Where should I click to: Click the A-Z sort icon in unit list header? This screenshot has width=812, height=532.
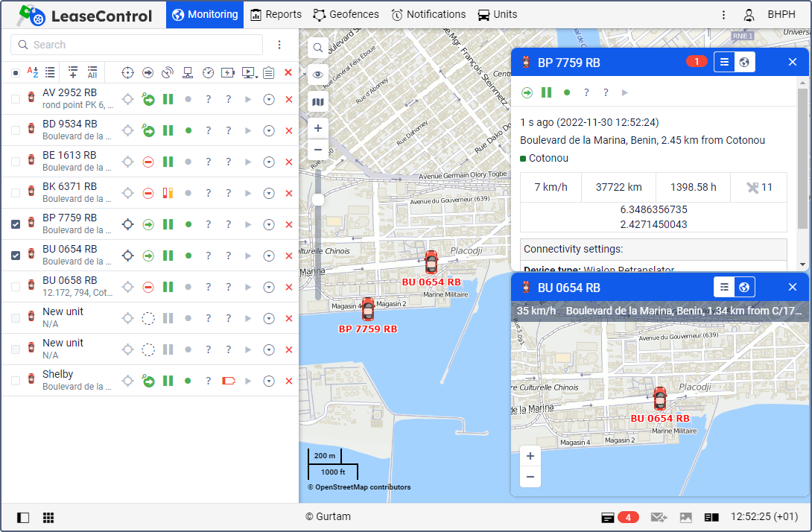pyautogui.click(x=33, y=72)
